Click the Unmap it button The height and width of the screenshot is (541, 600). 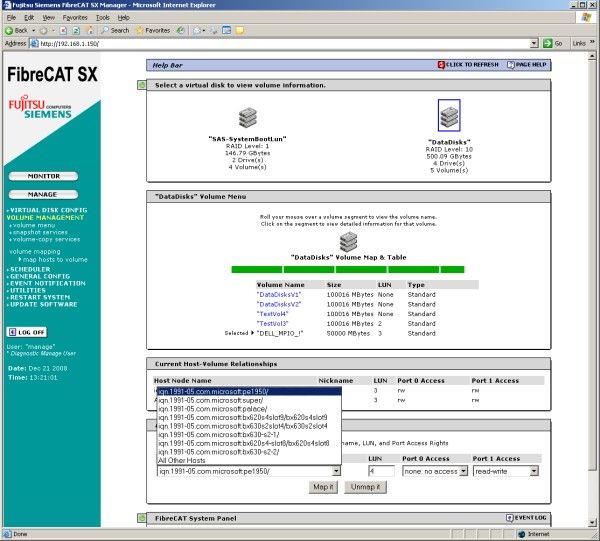(365, 487)
